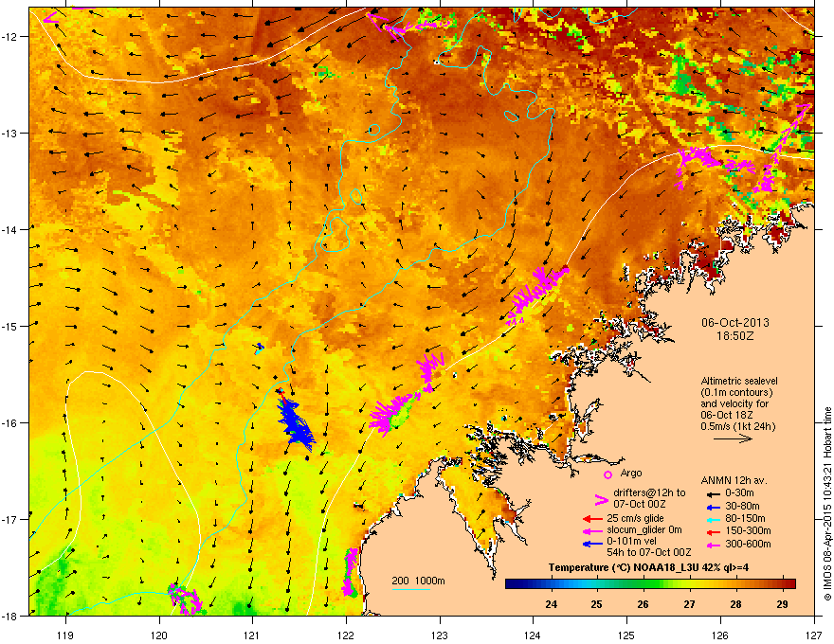
Task: Click the temperature colour bar
Action: [x=650, y=583]
